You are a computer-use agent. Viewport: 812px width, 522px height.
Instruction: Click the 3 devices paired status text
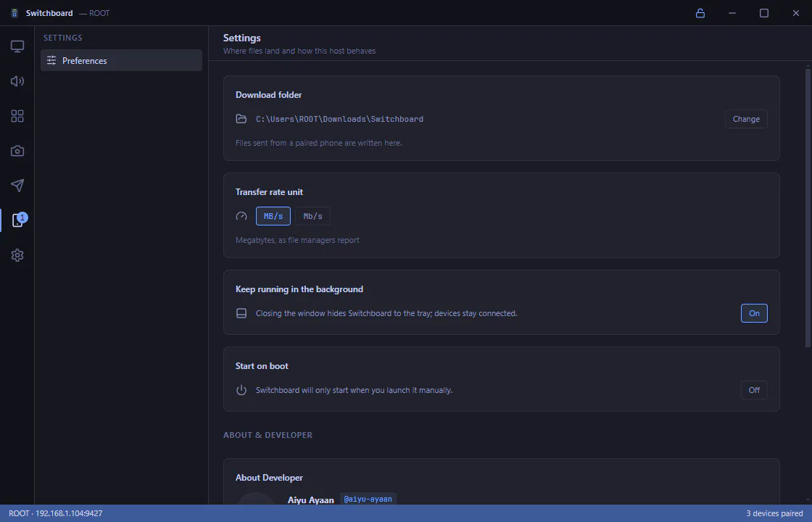coord(774,513)
